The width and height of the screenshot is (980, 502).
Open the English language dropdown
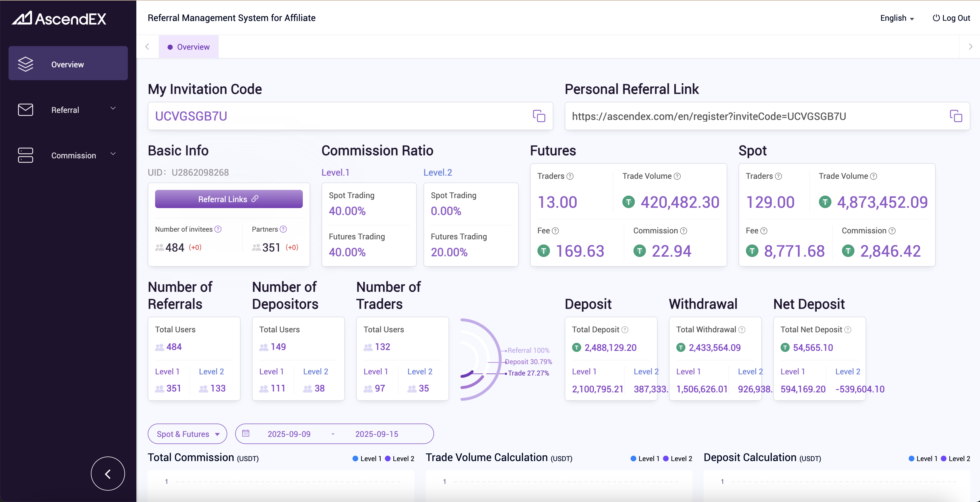[897, 18]
